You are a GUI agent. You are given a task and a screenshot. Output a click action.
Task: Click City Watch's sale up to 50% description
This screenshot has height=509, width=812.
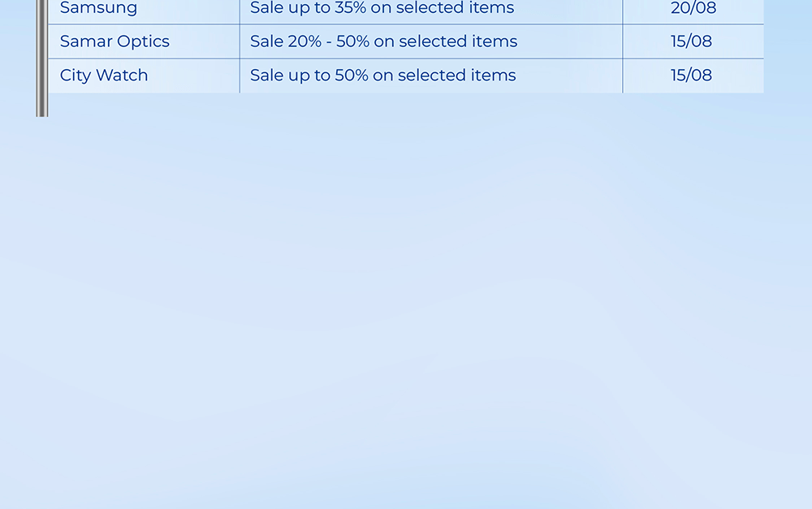coord(382,75)
